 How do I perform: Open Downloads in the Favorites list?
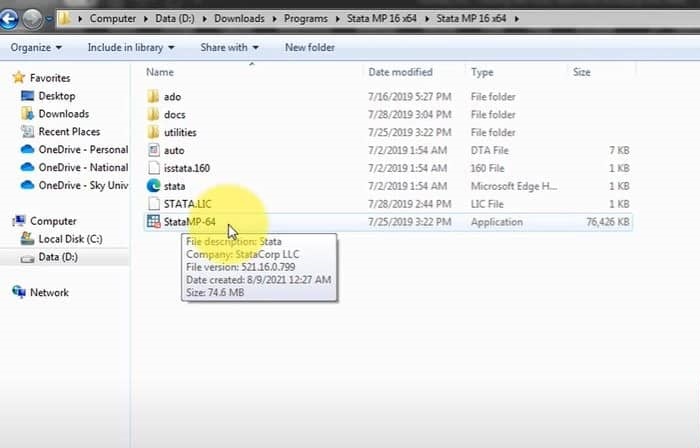click(63, 114)
